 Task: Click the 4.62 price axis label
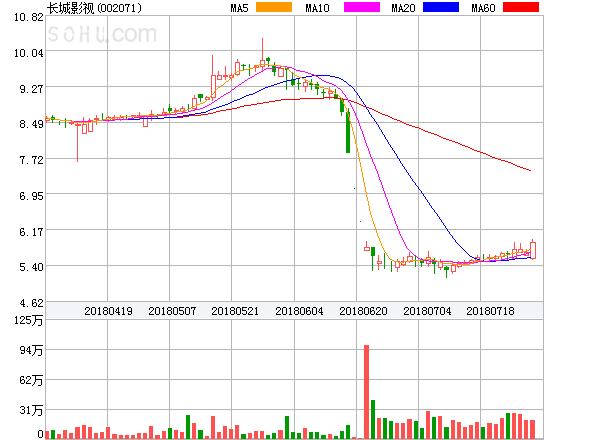[31, 303]
